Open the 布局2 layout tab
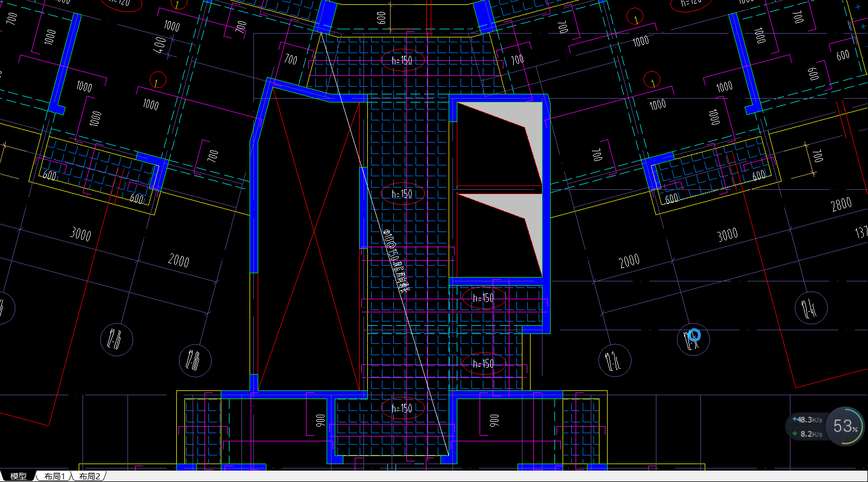The height and width of the screenshot is (482, 868). [90, 476]
